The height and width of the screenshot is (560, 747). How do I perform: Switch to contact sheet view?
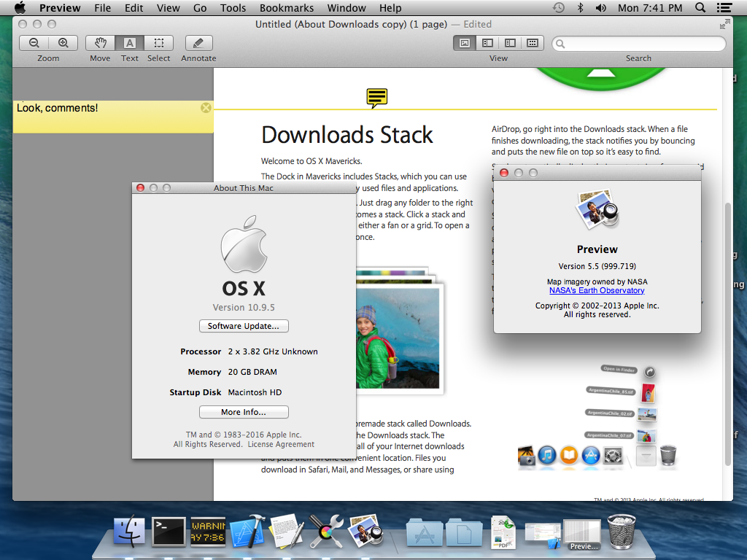tap(533, 43)
